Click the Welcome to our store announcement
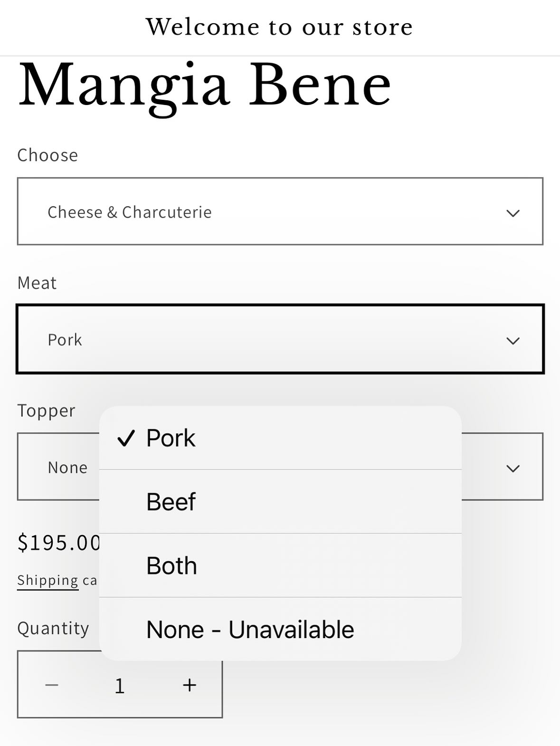The image size is (560, 746). [279, 27]
